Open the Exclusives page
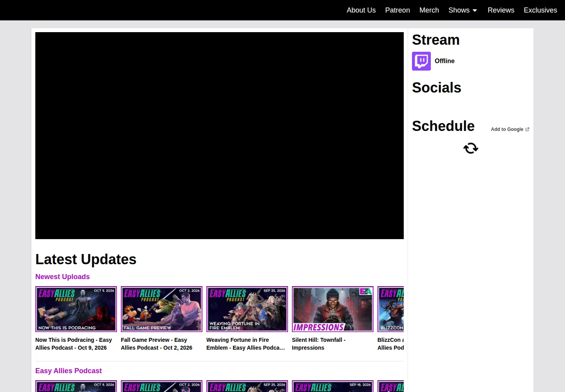The width and height of the screenshot is (565, 392). (540, 10)
